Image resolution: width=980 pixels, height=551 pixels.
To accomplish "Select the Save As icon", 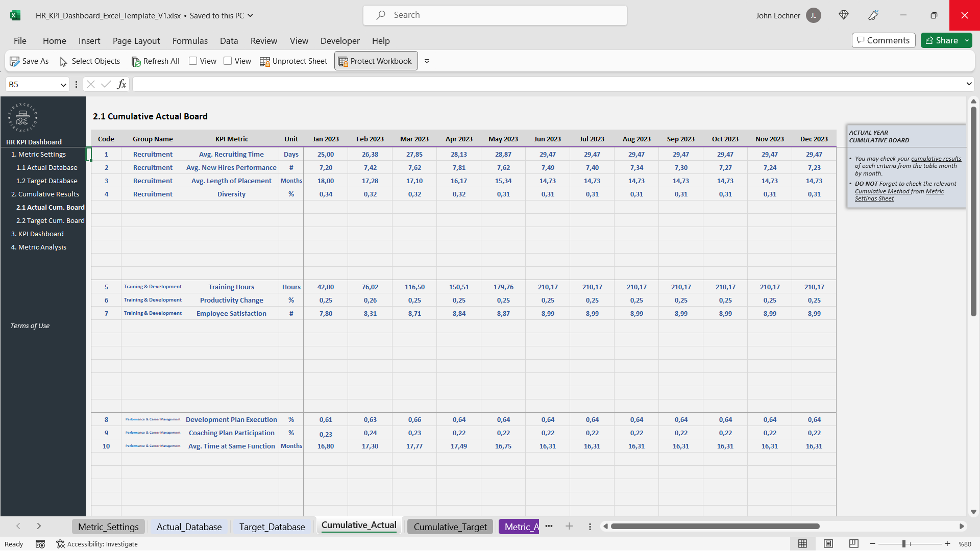I will 15,61.
